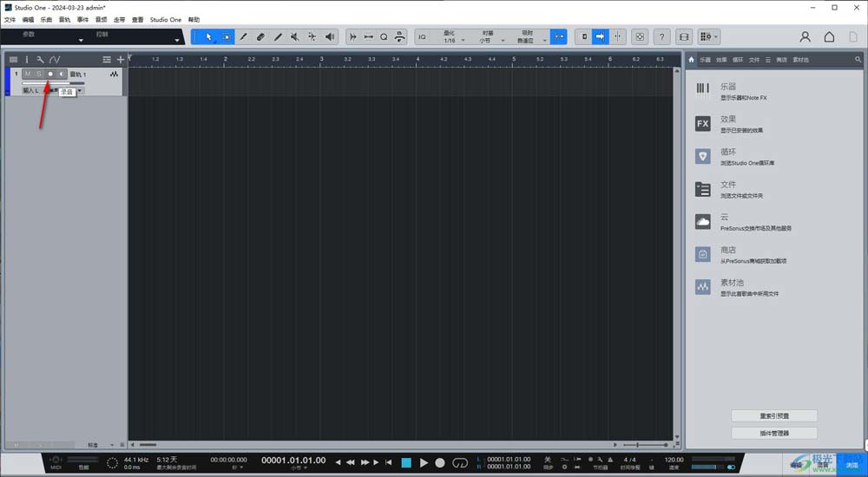The width and height of the screenshot is (868, 477).
Task: Click the waveform icon on track 1
Action: pyautogui.click(x=114, y=74)
